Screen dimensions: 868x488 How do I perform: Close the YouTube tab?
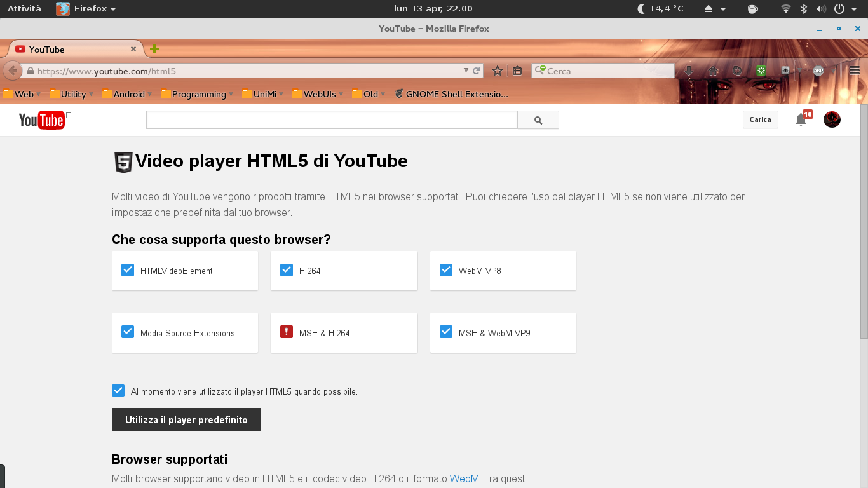(x=133, y=49)
